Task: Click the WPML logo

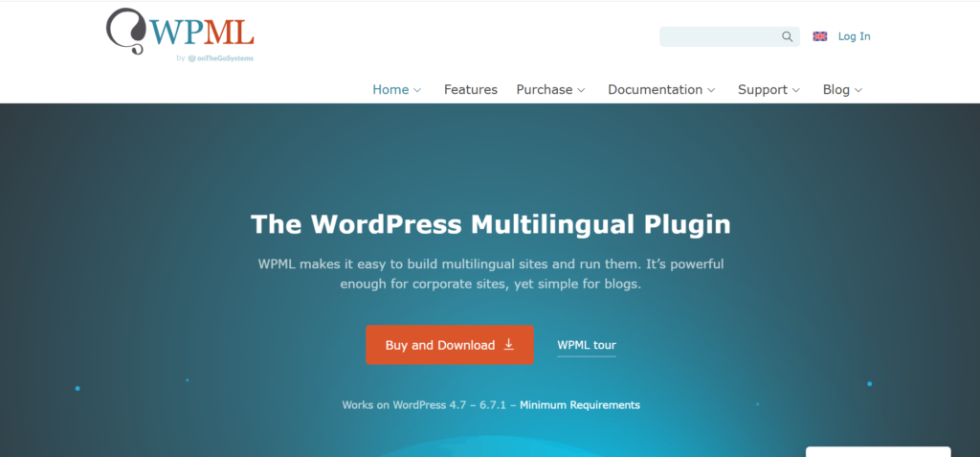Action: (x=180, y=32)
